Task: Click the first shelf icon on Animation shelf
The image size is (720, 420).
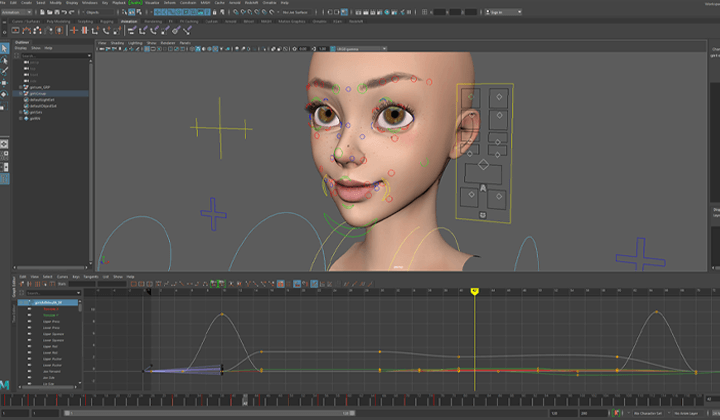Action: (16, 31)
